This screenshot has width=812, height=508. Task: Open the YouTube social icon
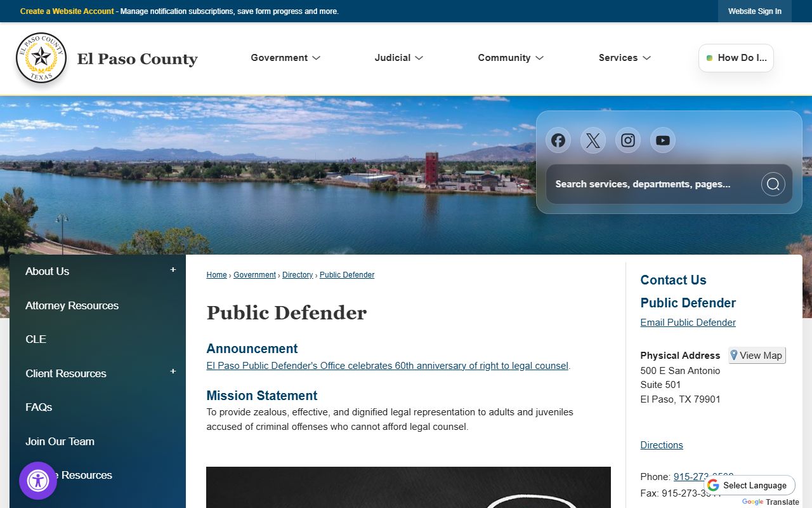point(663,140)
